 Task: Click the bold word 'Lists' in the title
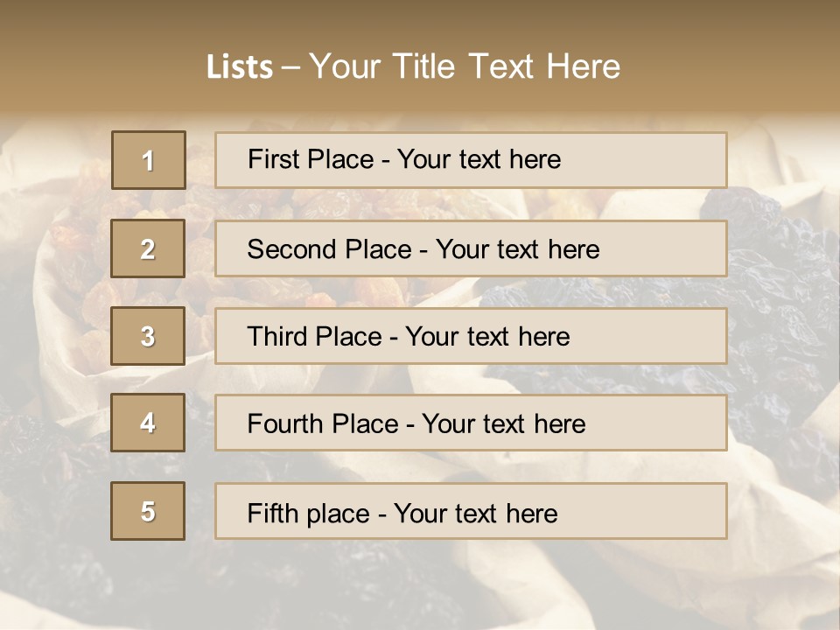point(240,67)
